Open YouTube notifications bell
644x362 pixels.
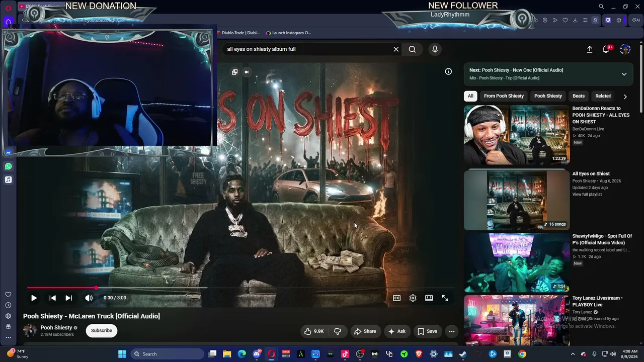606,49
